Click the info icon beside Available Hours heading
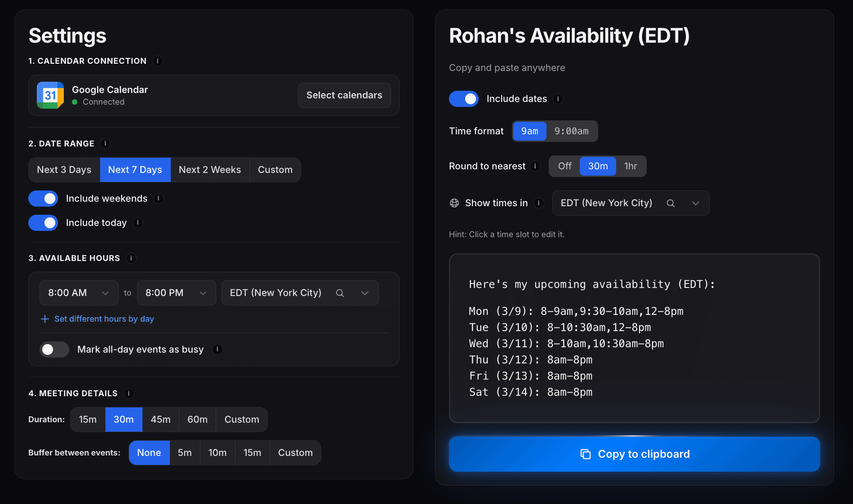 click(x=131, y=258)
